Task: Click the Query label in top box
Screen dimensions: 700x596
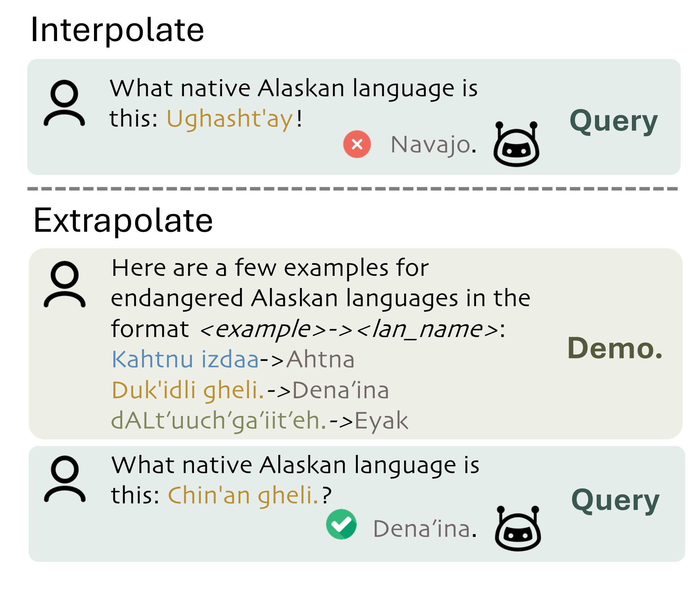Action: point(614,121)
